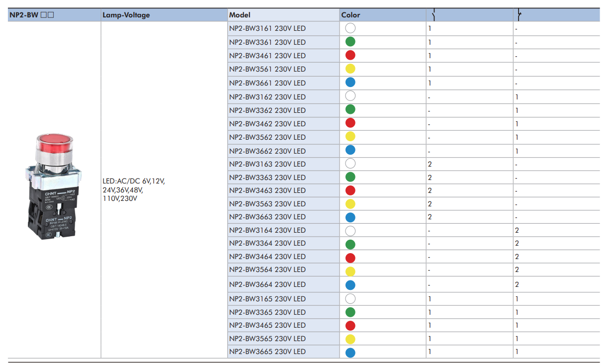Screen dimensions: 613x364
Task: Choose model text NP2-BW3563 230V LED
Action: 267,204
